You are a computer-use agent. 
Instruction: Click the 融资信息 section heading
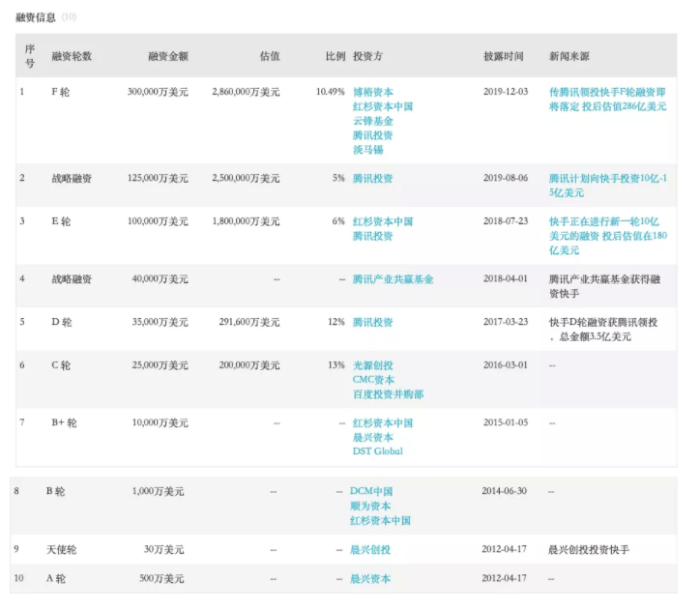34,16
